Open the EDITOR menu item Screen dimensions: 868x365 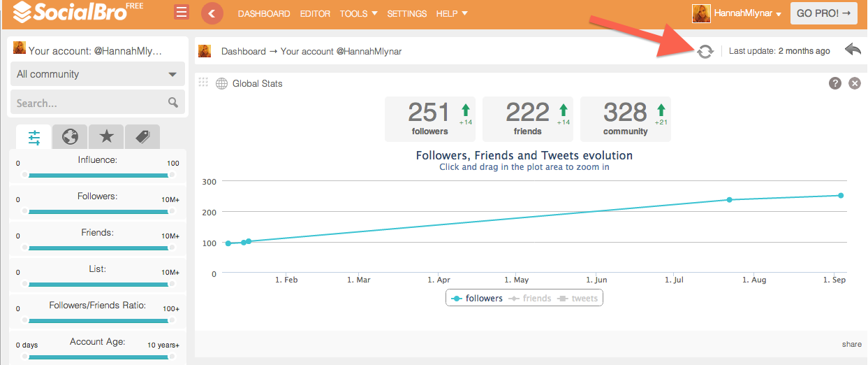[315, 14]
